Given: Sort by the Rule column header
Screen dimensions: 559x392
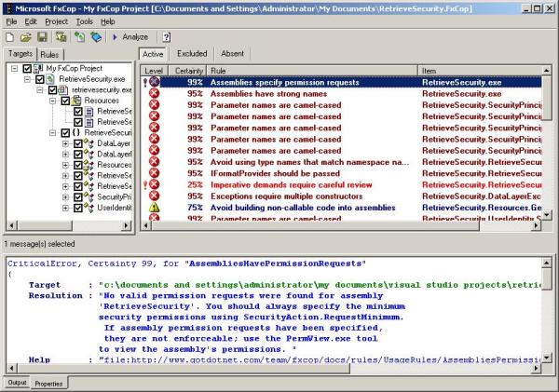Looking at the screenshot, I should coord(312,71).
